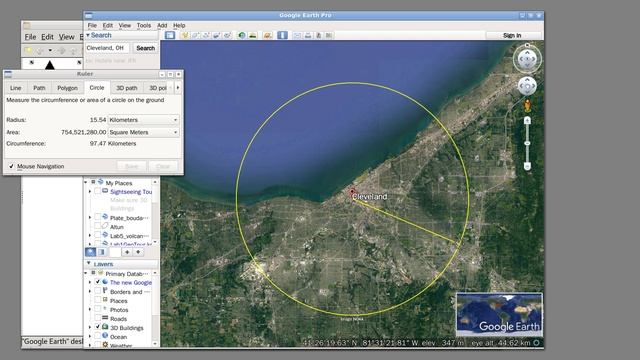Click the orange Street View pegman
The image size is (640, 360).
[527, 106]
